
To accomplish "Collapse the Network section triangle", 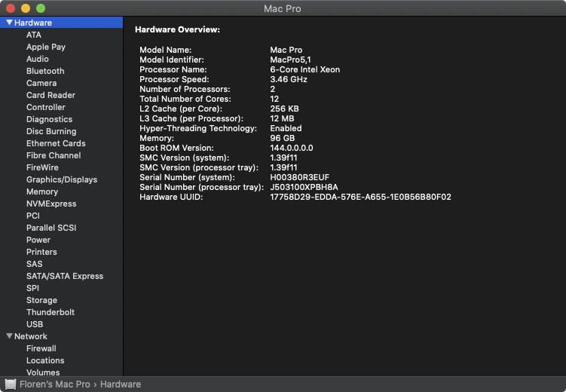I will [9, 336].
